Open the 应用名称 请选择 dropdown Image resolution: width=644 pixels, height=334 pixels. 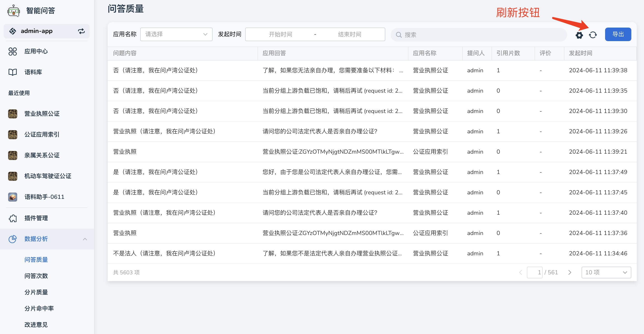click(176, 34)
